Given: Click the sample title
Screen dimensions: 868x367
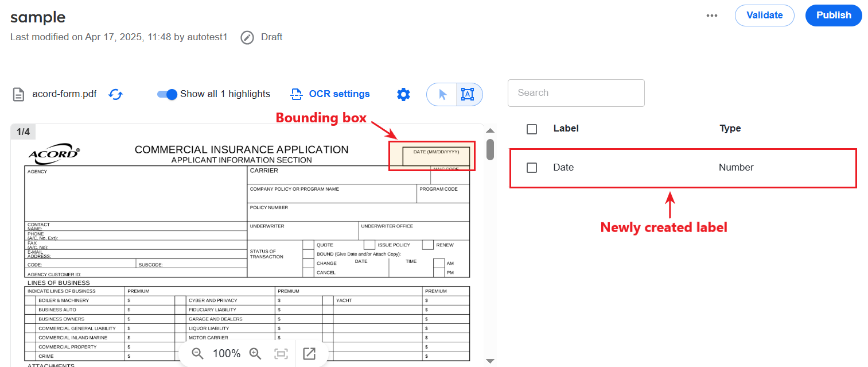Looking at the screenshot, I should pos(38,17).
